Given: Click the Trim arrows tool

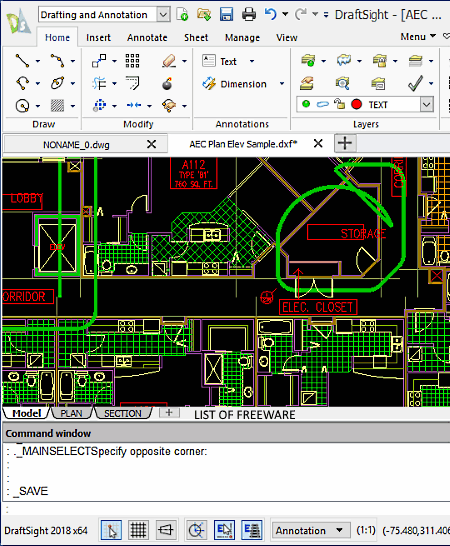Looking at the screenshot, I should 134,105.
